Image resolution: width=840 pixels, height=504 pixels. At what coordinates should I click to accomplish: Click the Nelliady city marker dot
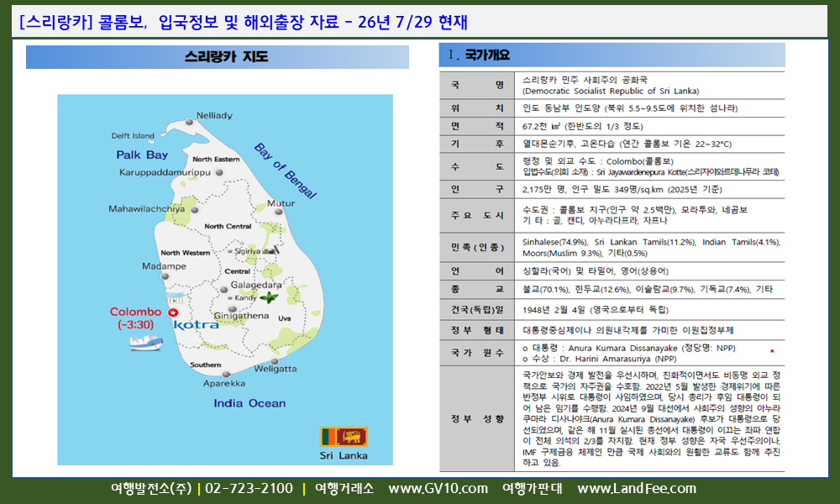click(x=188, y=122)
